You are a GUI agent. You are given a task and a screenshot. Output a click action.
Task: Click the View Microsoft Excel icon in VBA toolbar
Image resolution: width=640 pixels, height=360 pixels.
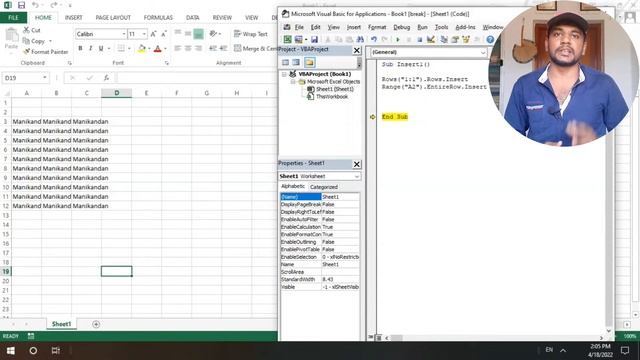pyautogui.click(x=288, y=39)
